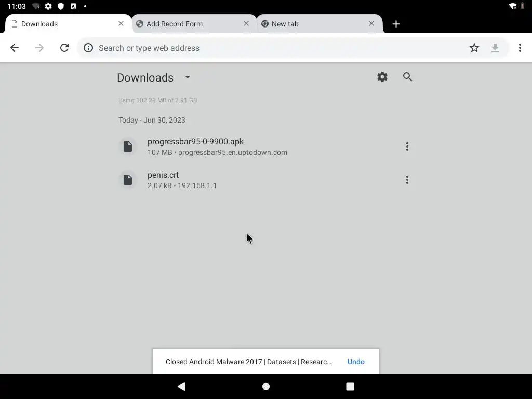Screen dimensions: 532x399
Task: Bookmark this page with star icon
Action: click(x=474, y=48)
